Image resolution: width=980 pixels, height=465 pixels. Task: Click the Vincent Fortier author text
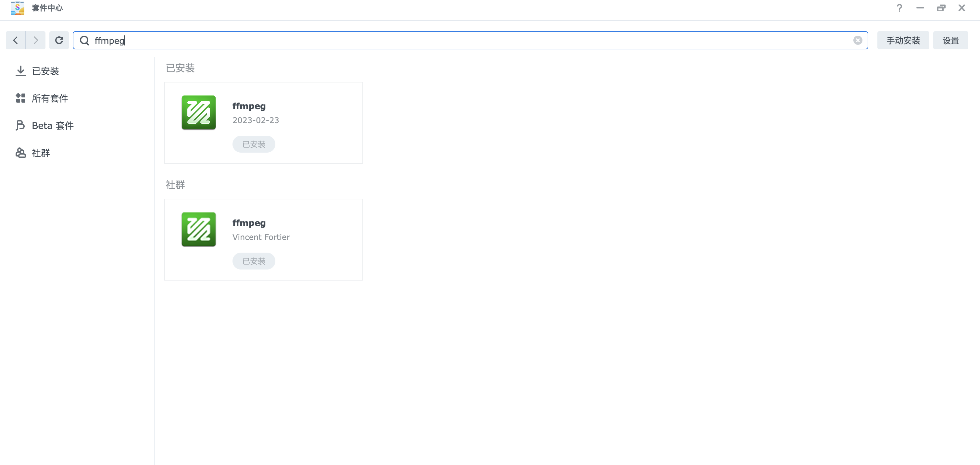[x=261, y=237]
